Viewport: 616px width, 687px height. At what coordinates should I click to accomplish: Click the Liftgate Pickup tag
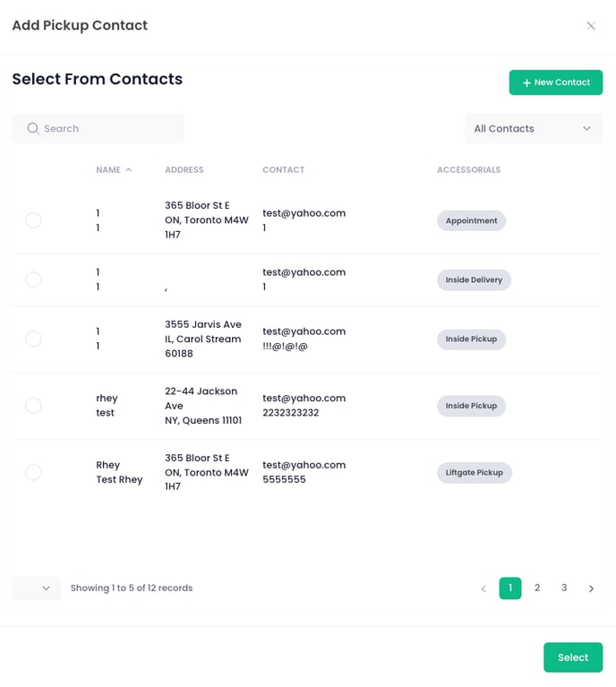click(x=474, y=473)
